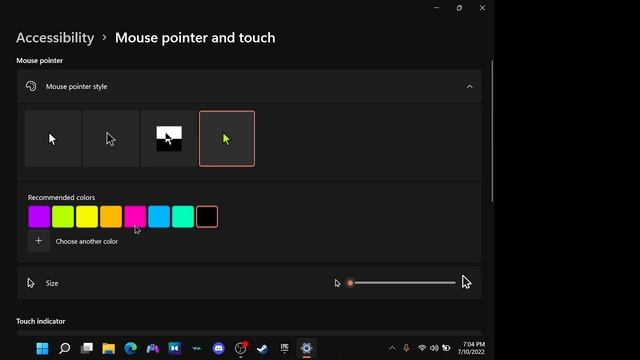Viewport: 640px width, 360px height.
Task: Open the game controller app on taskbar
Action: point(153,348)
